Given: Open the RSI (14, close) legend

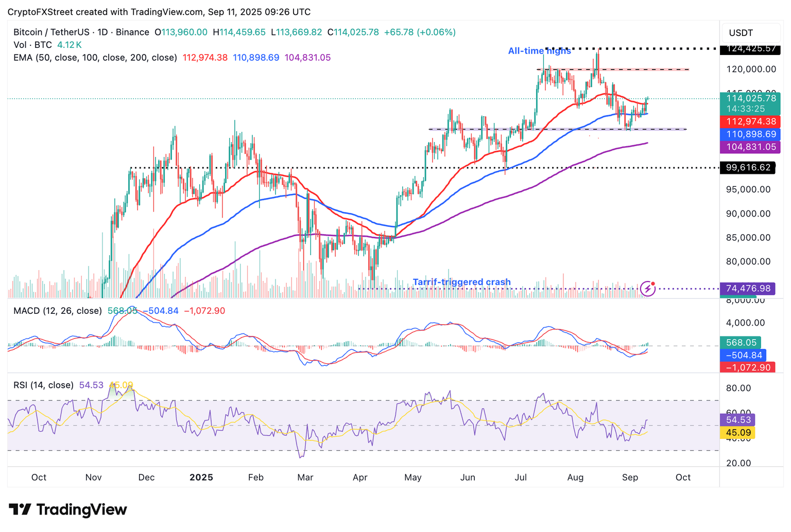Looking at the screenshot, I should pos(43,385).
